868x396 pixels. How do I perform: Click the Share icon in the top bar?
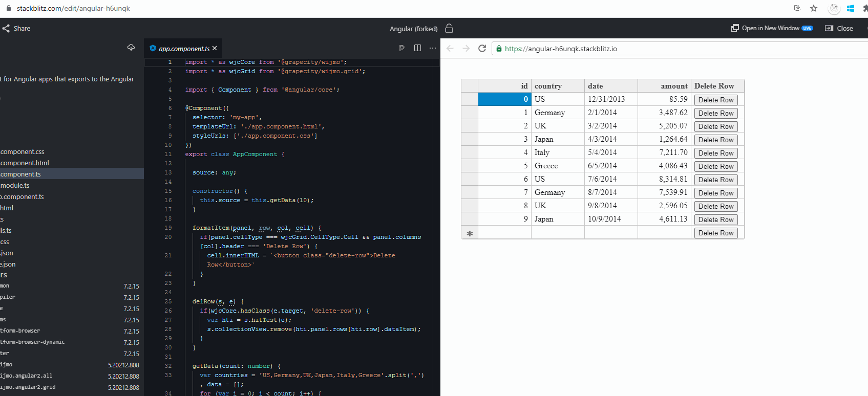(x=6, y=29)
